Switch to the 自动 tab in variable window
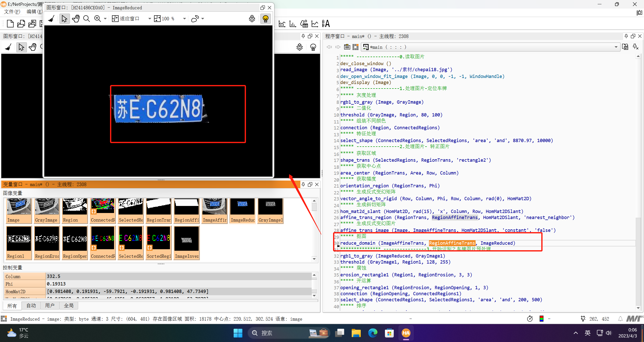Viewport: 644px width, 342px height. pyautogui.click(x=31, y=305)
